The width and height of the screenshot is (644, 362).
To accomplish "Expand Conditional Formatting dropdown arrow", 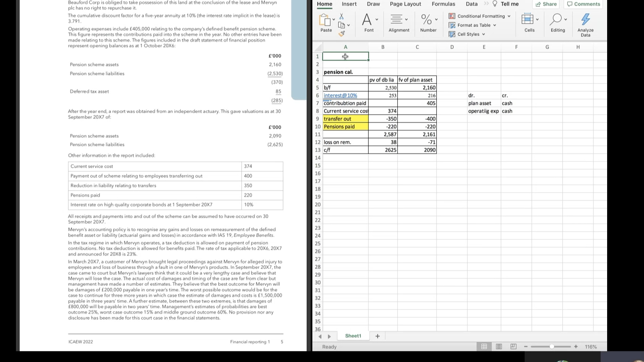I will coord(509,16).
